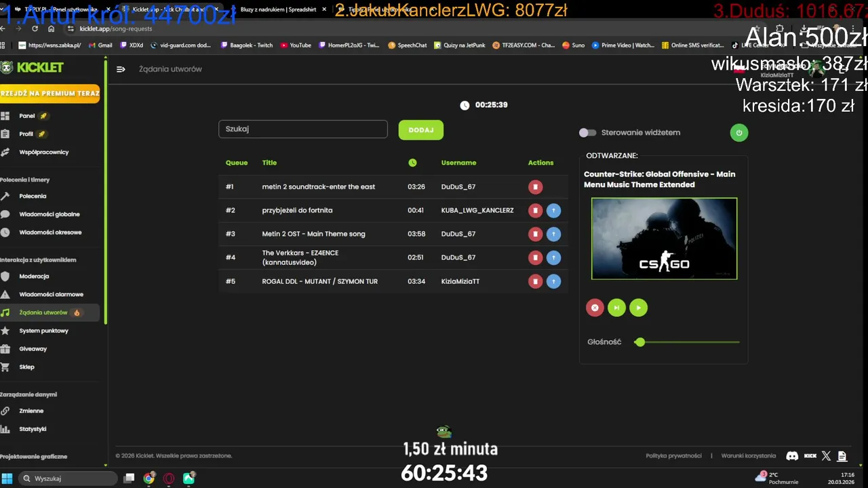Open Moderacja shield item
868x488 pixels.
click(34, 277)
